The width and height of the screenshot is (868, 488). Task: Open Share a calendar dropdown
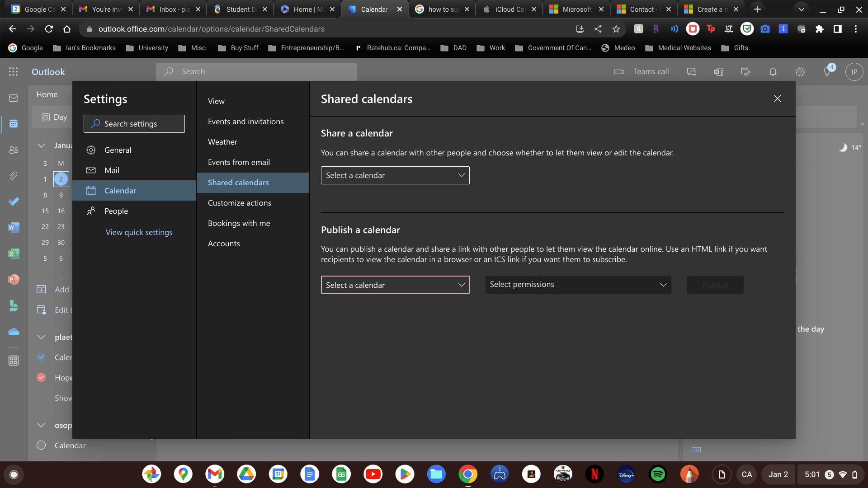[395, 175]
